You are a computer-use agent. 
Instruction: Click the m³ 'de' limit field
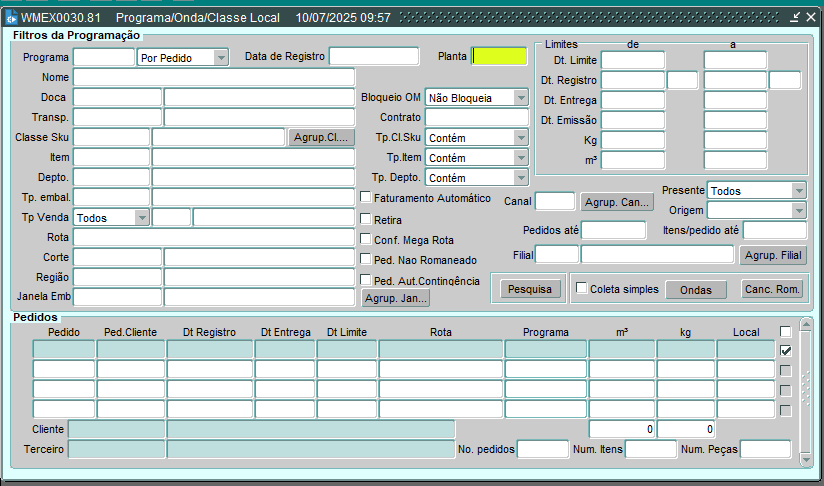[x=633, y=160]
